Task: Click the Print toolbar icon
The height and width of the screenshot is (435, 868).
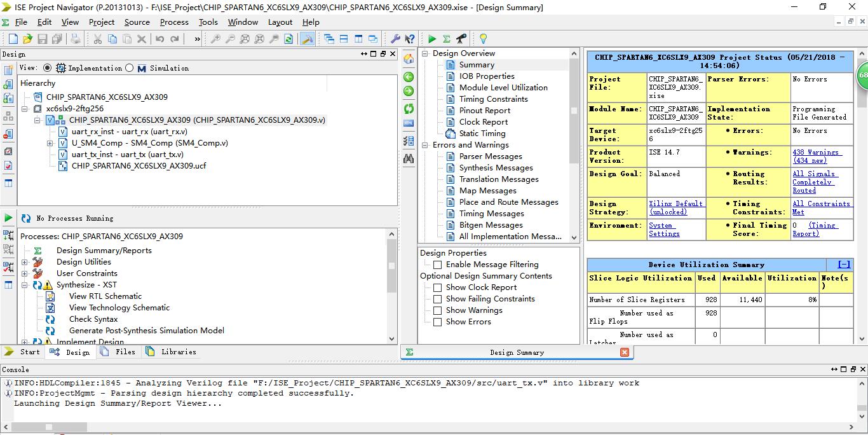Action: pos(76,39)
